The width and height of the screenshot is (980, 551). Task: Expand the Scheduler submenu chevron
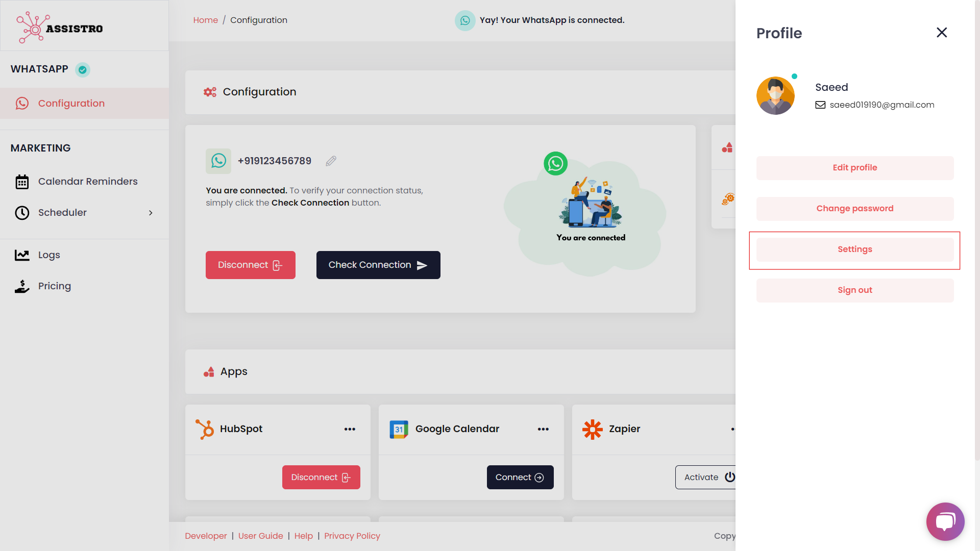(x=151, y=213)
